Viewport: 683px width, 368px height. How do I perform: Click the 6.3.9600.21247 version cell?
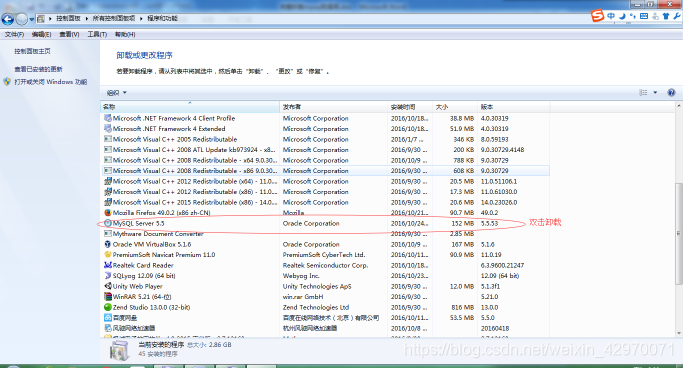(x=502, y=265)
